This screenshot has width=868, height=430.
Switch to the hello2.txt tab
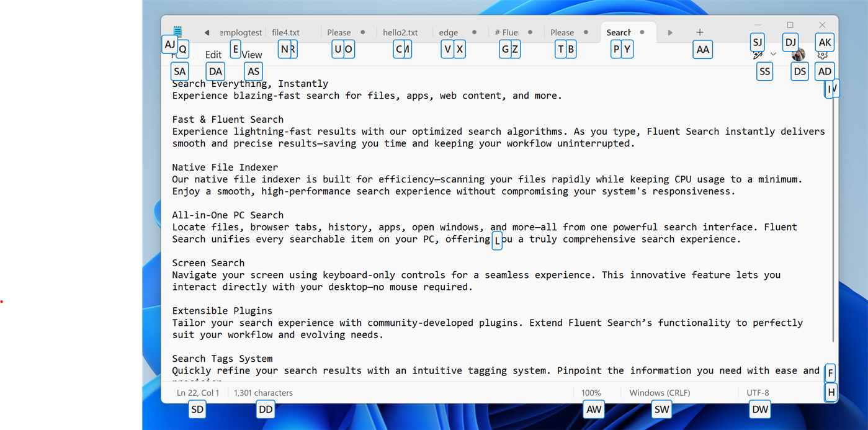click(401, 32)
